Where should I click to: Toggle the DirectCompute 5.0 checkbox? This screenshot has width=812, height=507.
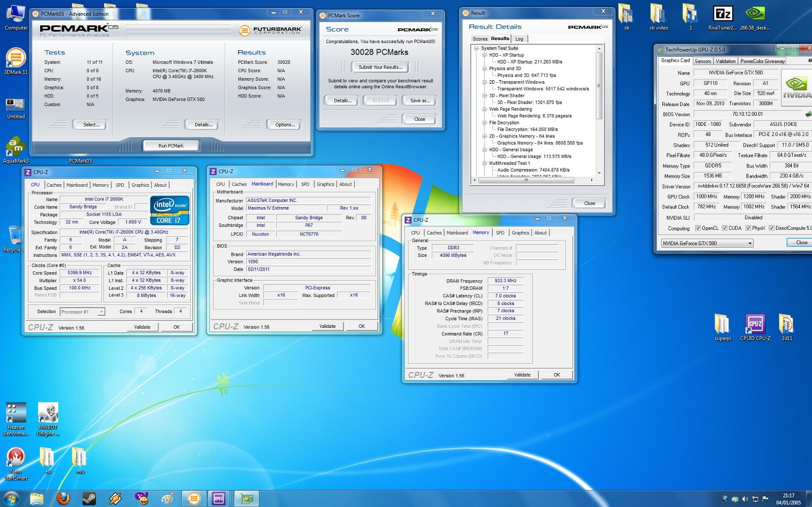pyautogui.click(x=771, y=228)
